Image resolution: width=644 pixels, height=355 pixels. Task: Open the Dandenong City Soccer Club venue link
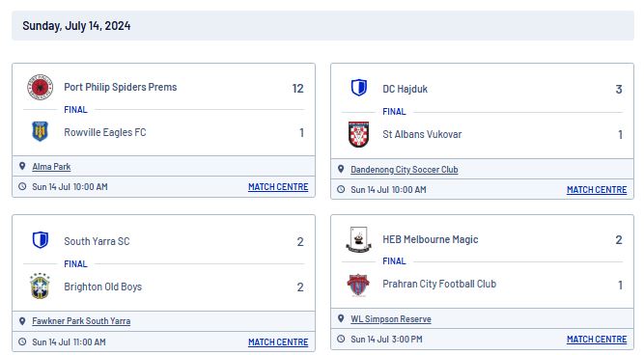(405, 170)
